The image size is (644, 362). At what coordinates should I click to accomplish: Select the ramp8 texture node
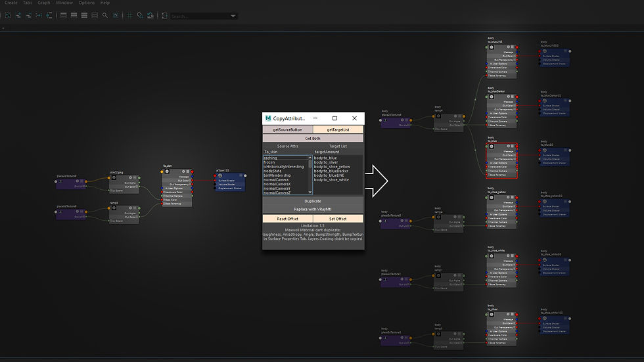(124, 214)
